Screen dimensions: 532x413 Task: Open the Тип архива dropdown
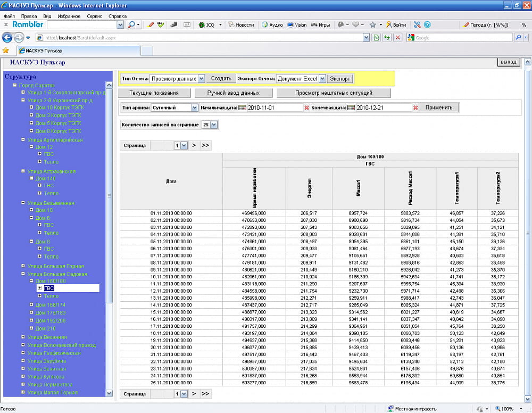point(194,108)
